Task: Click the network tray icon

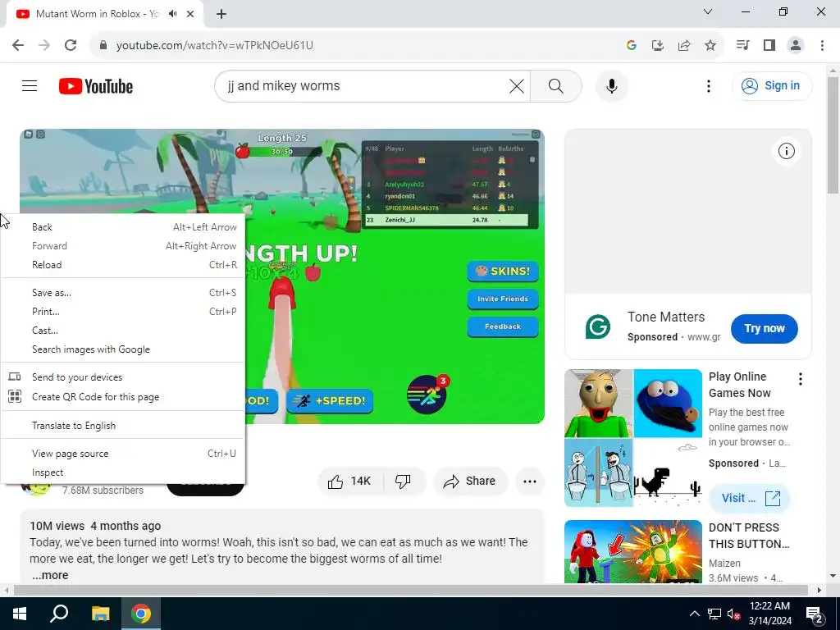Action: [714, 614]
